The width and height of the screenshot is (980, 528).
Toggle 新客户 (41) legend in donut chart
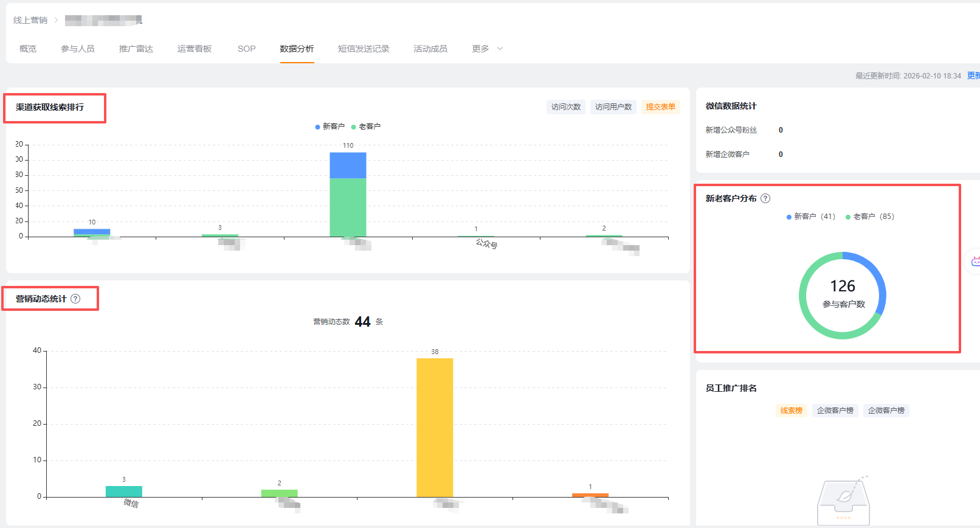[x=811, y=217]
